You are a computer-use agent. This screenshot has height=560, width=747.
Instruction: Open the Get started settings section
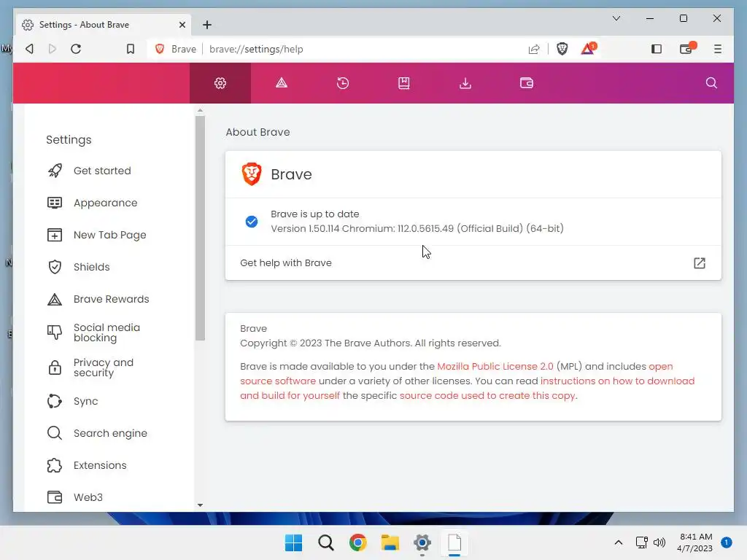(102, 171)
